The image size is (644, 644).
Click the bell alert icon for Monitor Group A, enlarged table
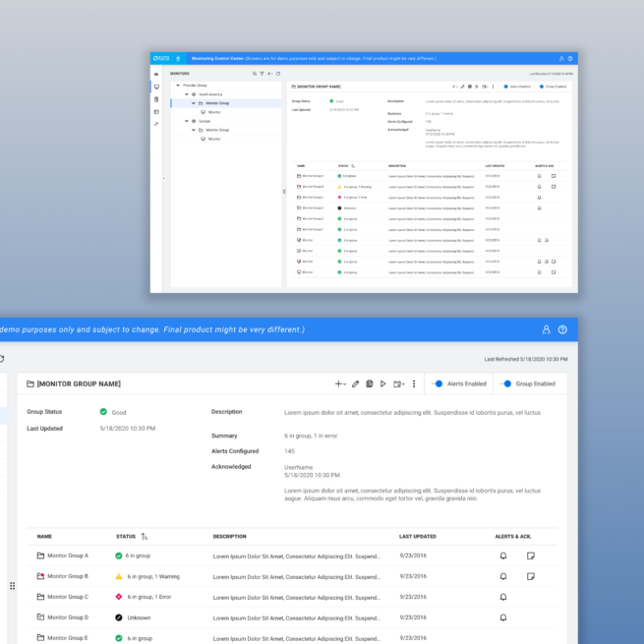(x=503, y=556)
